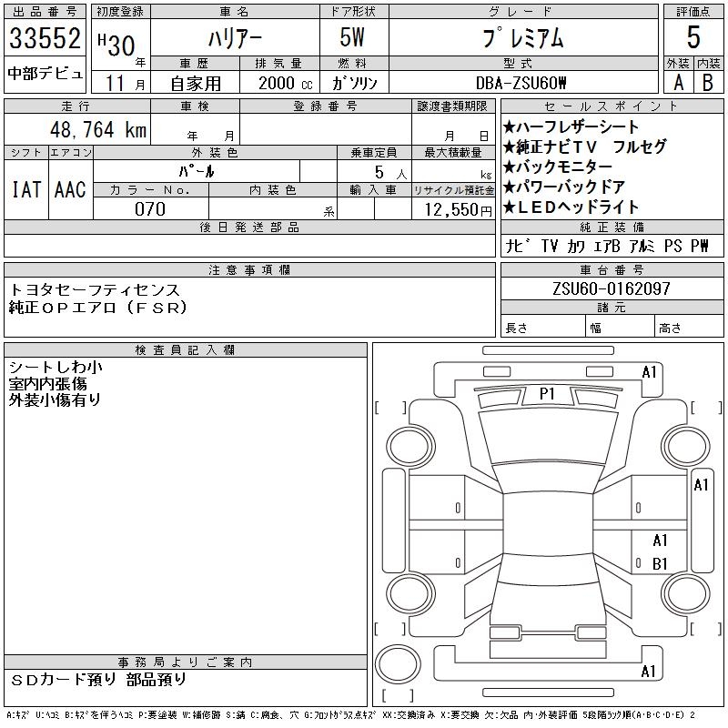This screenshot has height=728, width=728.
Task: Click the exterior color パール
Action: (197, 171)
